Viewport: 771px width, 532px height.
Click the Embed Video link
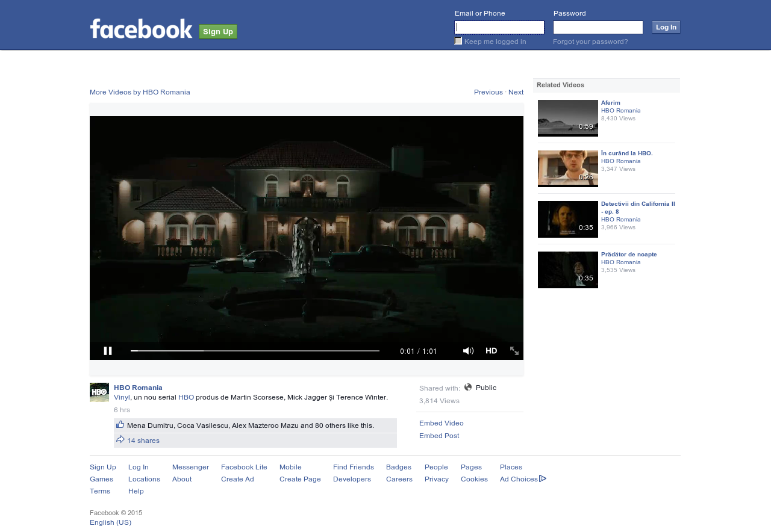[x=442, y=423]
